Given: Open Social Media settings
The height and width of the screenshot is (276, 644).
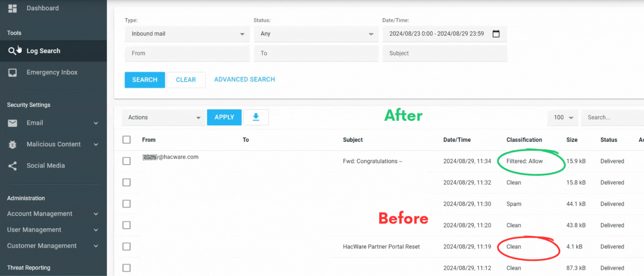Looking at the screenshot, I should point(46,166).
